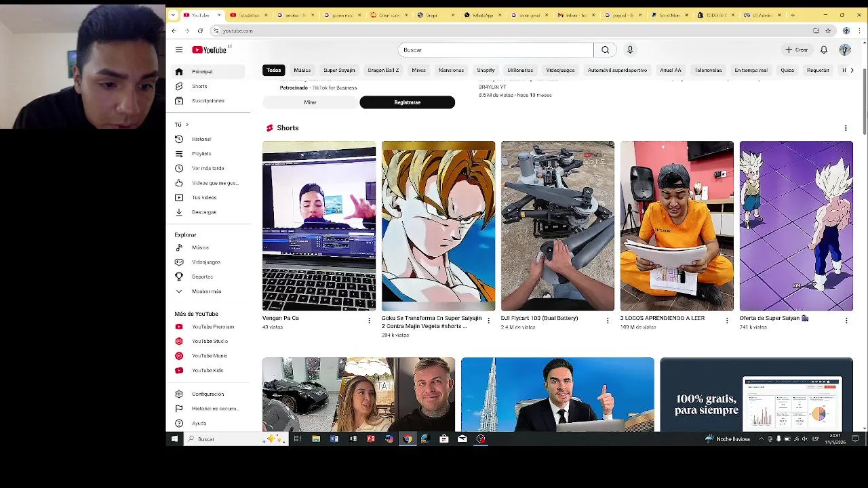Image resolution: width=868 pixels, height=488 pixels.
Task: Open Noche lluviosa weather widget
Action: 728,439
